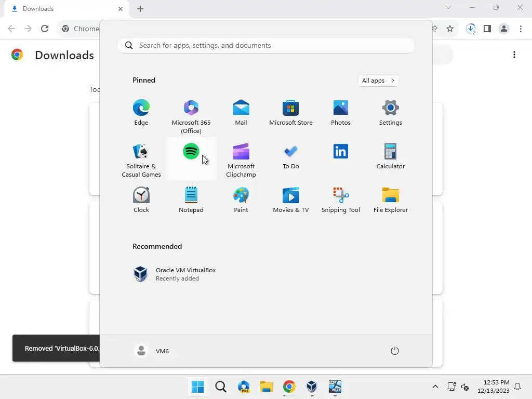Open the Paint app
The height and width of the screenshot is (399, 532).
click(241, 200)
